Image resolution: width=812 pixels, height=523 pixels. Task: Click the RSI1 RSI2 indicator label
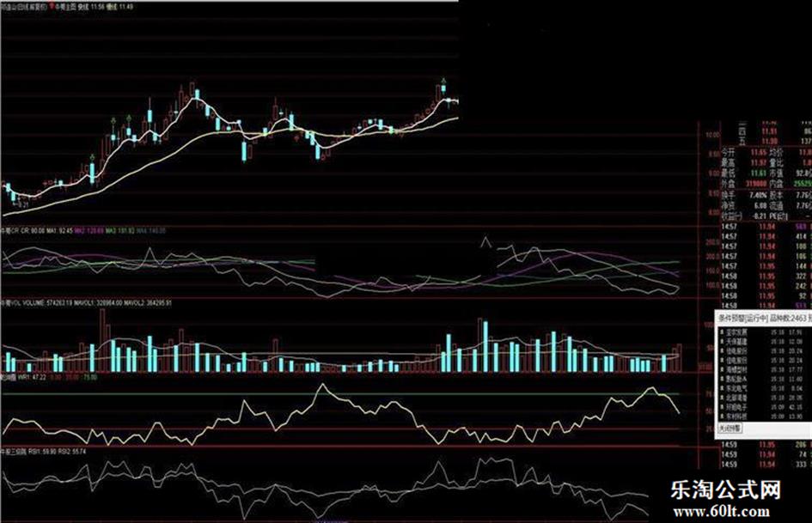pos(44,452)
